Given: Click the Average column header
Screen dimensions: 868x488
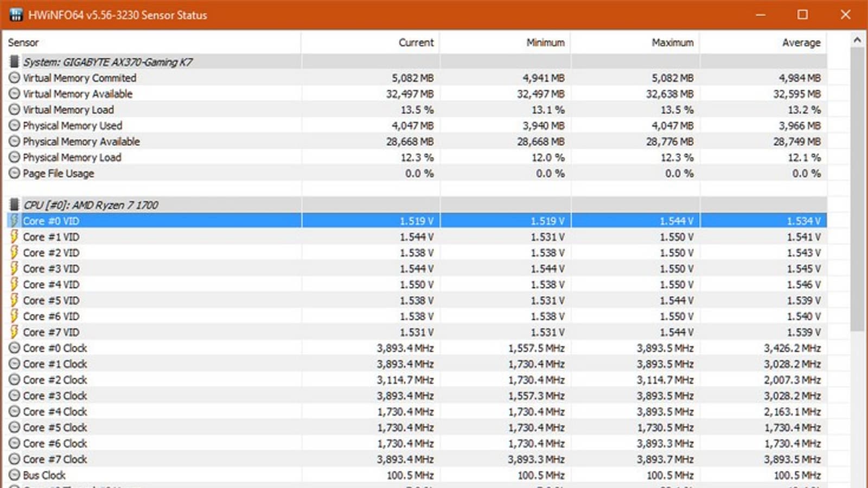Looking at the screenshot, I should tap(801, 42).
